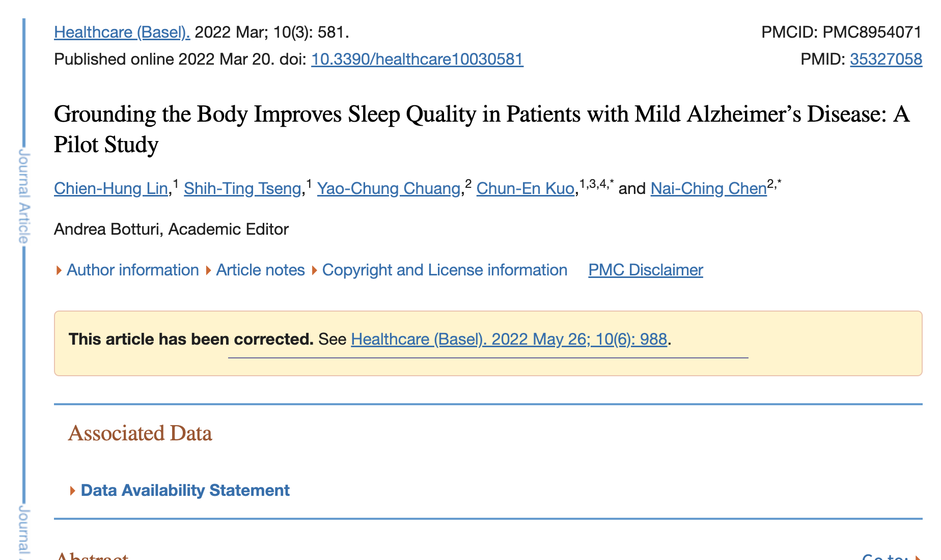Click the Academic Editor Andrea Botturi text
This screenshot has width=941, height=560.
point(171,229)
